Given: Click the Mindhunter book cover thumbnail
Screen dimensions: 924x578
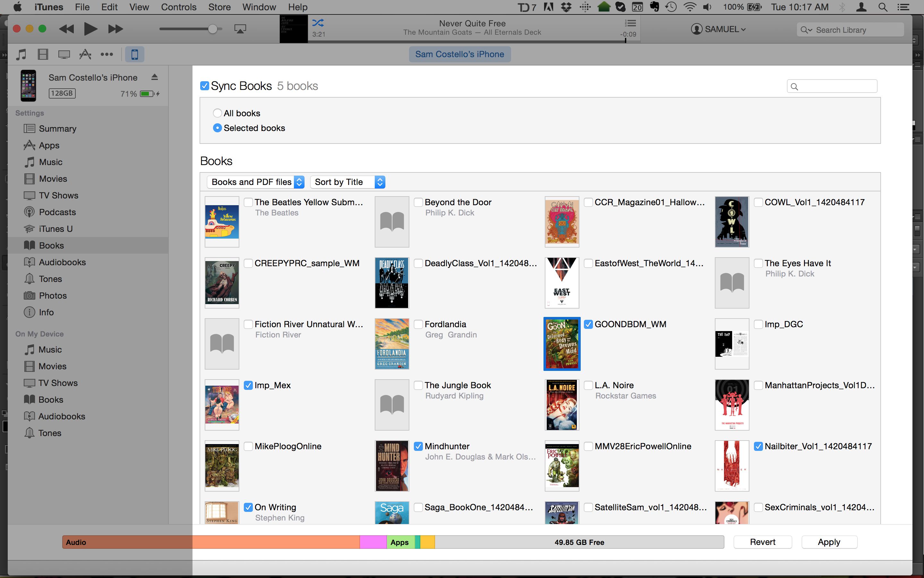Looking at the screenshot, I should tap(392, 466).
